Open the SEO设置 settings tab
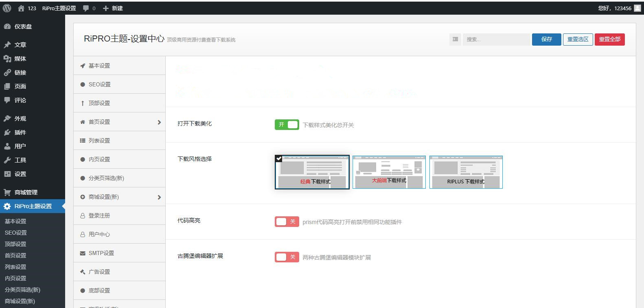644x308 pixels. click(x=119, y=84)
